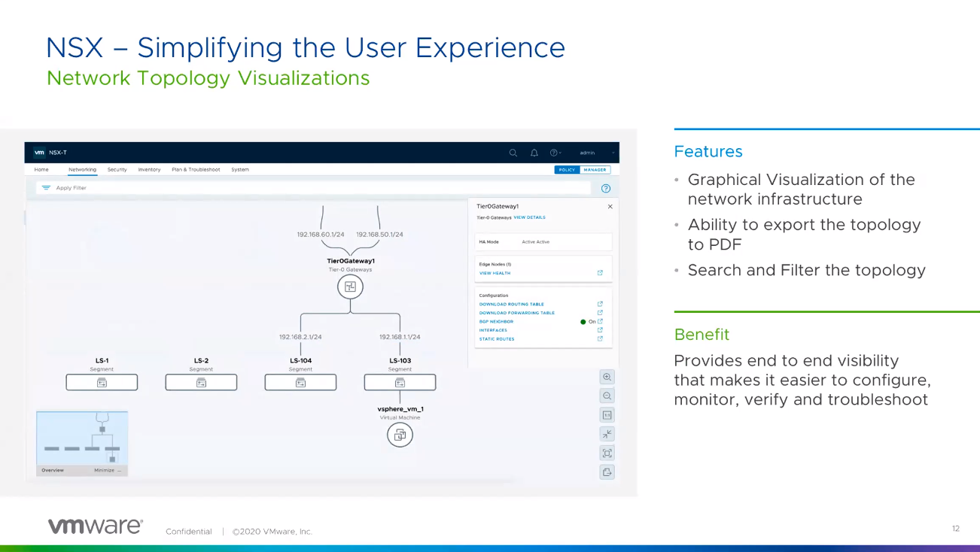
Task: Select the Policy mode toggle
Action: pos(567,170)
